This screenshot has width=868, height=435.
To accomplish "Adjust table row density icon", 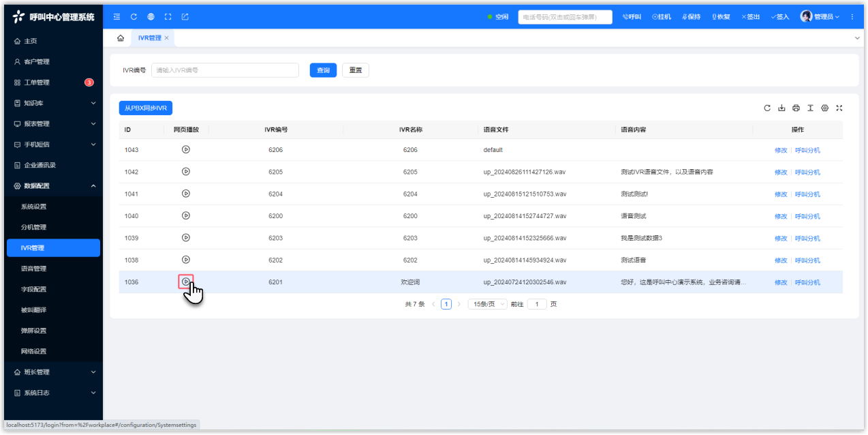I will [x=810, y=108].
